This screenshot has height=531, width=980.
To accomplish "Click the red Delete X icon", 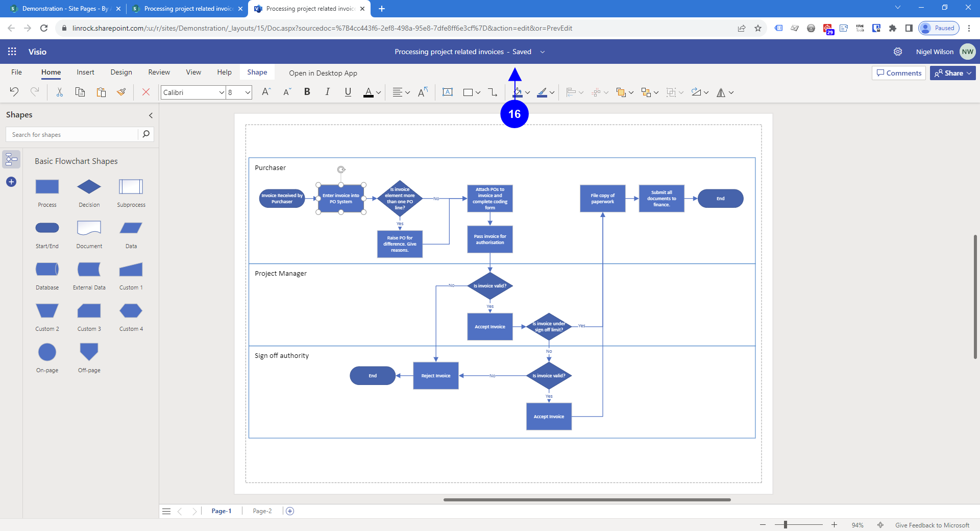I will [146, 92].
